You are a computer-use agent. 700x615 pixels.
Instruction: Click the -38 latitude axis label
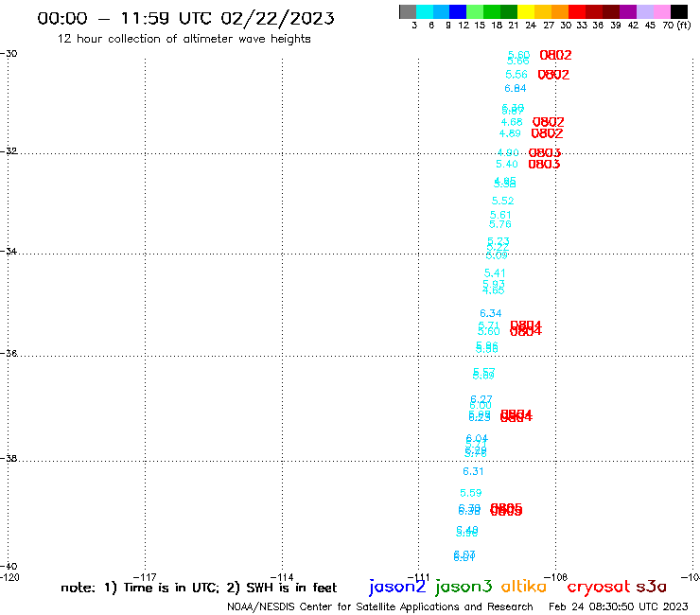tap(9, 458)
